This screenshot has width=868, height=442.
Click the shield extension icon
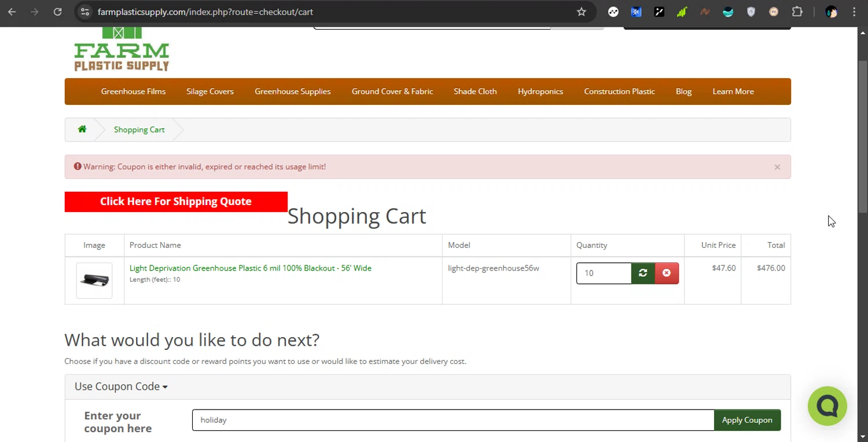point(751,12)
